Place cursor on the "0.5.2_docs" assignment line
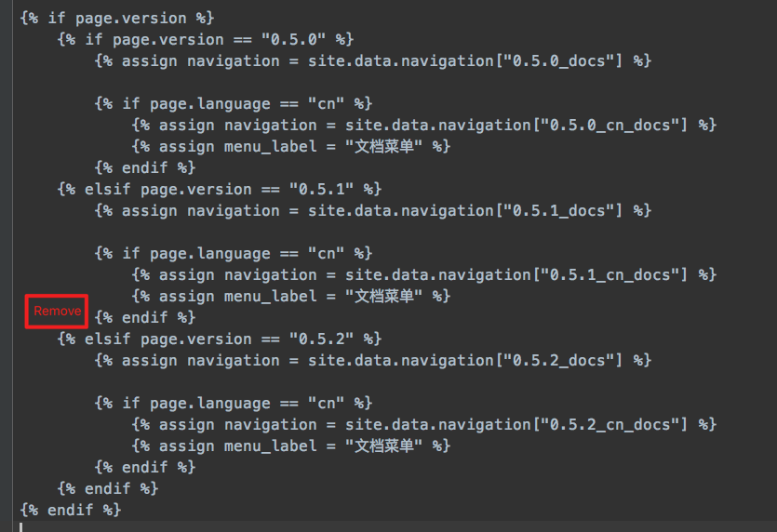Viewport: 777px width, 532px height. coord(372,361)
